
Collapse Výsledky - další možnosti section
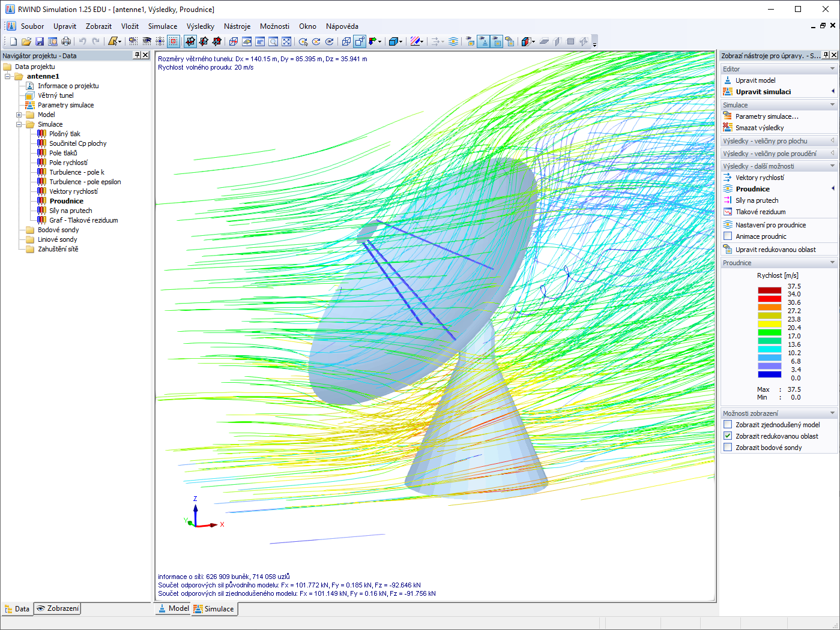click(x=832, y=166)
